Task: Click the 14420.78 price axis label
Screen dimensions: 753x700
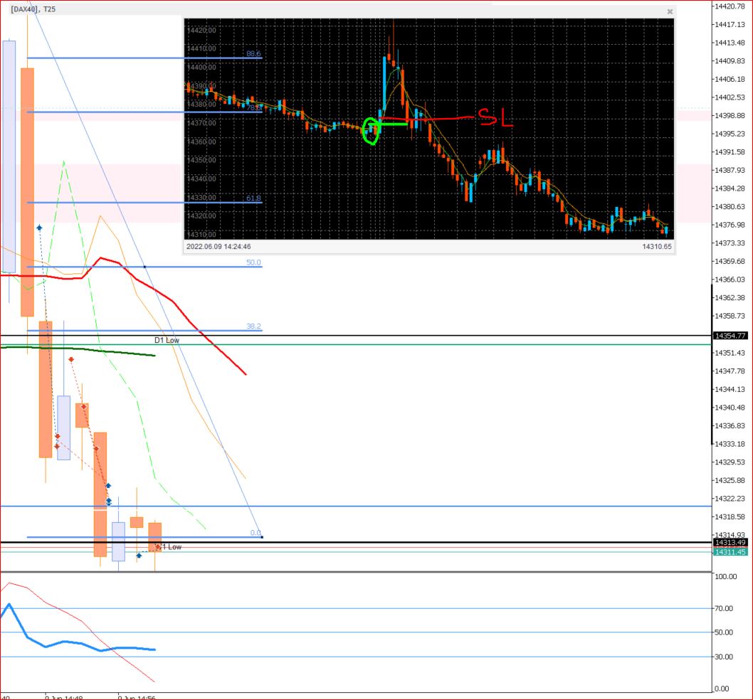Action: pos(730,6)
